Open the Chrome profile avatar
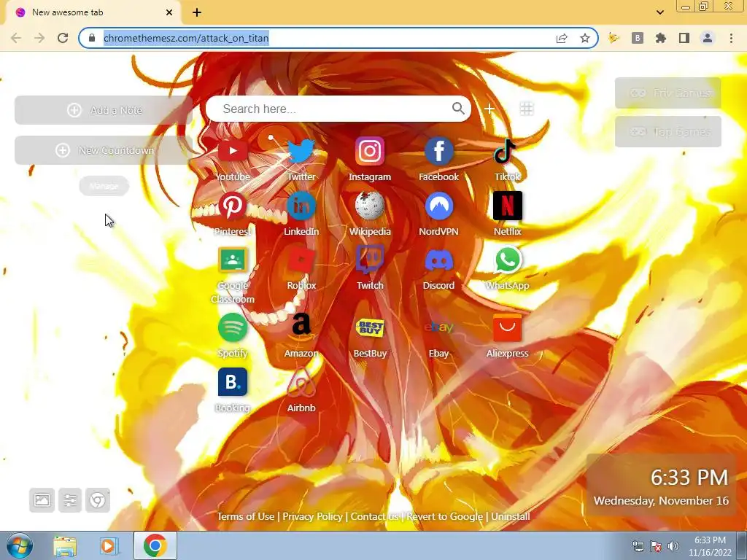 click(708, 38)
